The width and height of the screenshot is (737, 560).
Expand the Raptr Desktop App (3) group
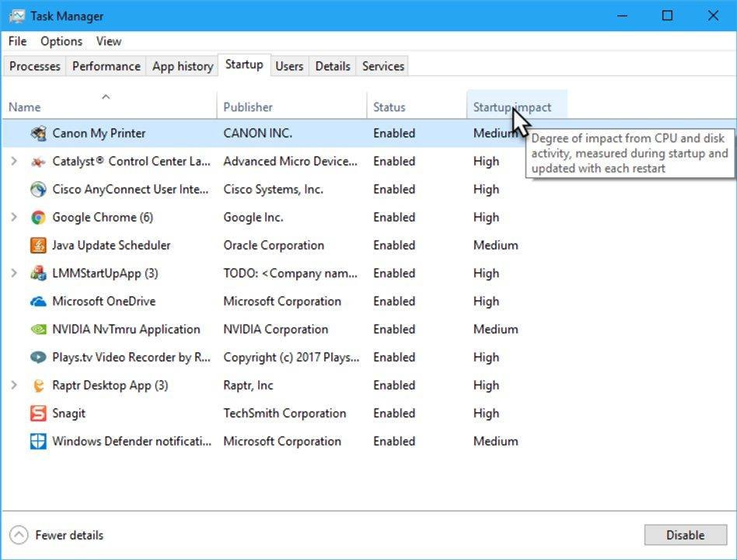tap(14, 385)
